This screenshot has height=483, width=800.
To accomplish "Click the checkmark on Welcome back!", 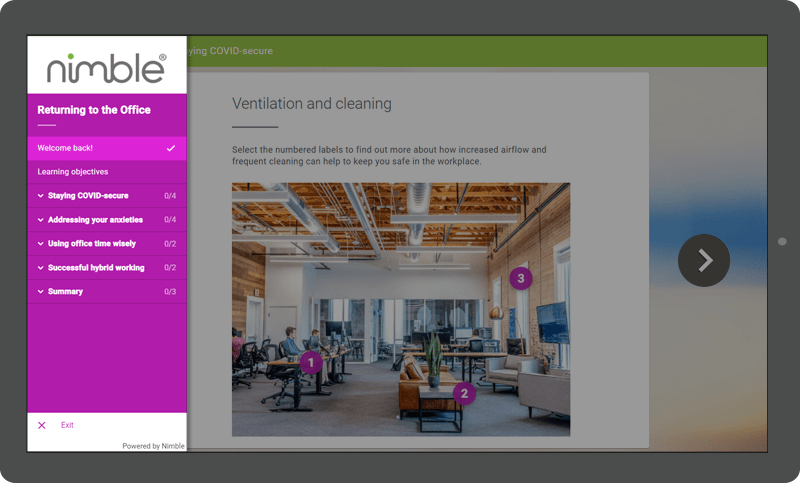I will 171,148.
